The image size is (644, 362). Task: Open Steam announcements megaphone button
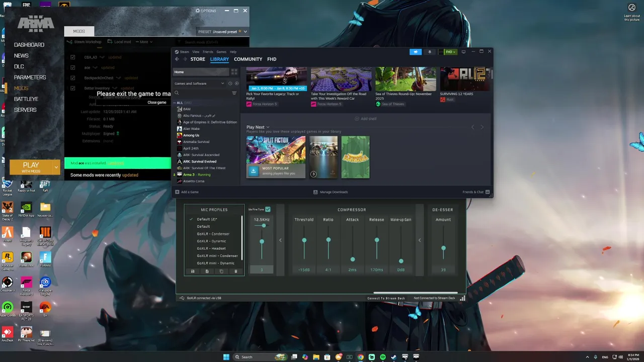pos(416,52)
